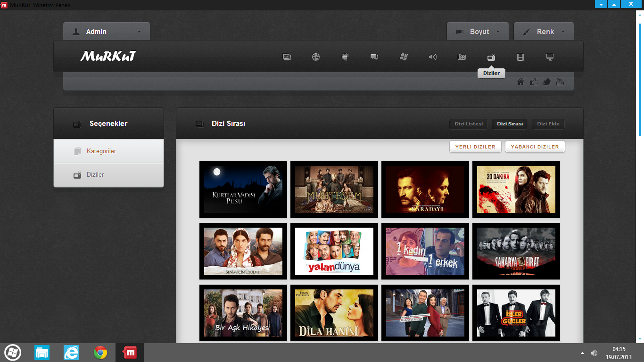Select Diziler in the Seçenekler sidebar

(108, 175)
